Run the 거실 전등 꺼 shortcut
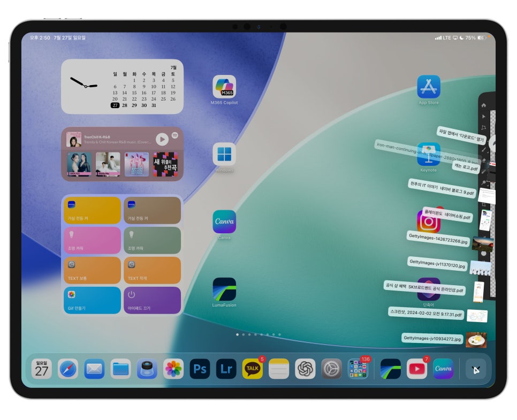The image size is (517, 420). tap(153, 210)
